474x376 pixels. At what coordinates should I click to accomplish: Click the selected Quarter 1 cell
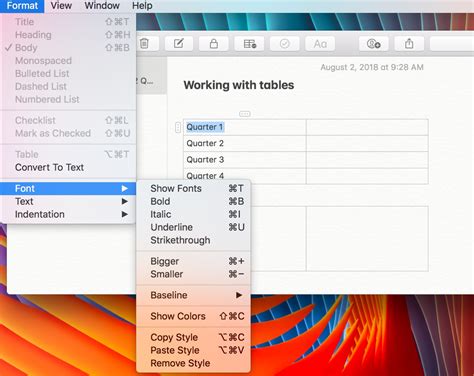coord(245,127)
